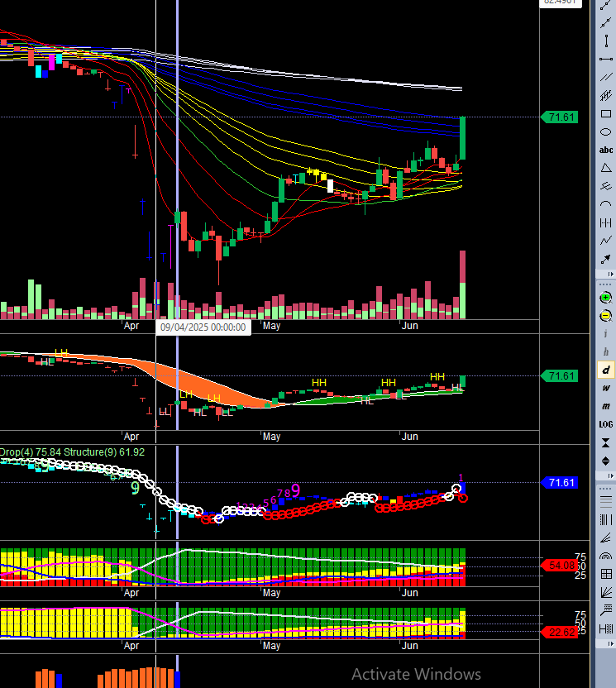
Task: Toggle LOG scale button
Action: [x=606, y=424]
